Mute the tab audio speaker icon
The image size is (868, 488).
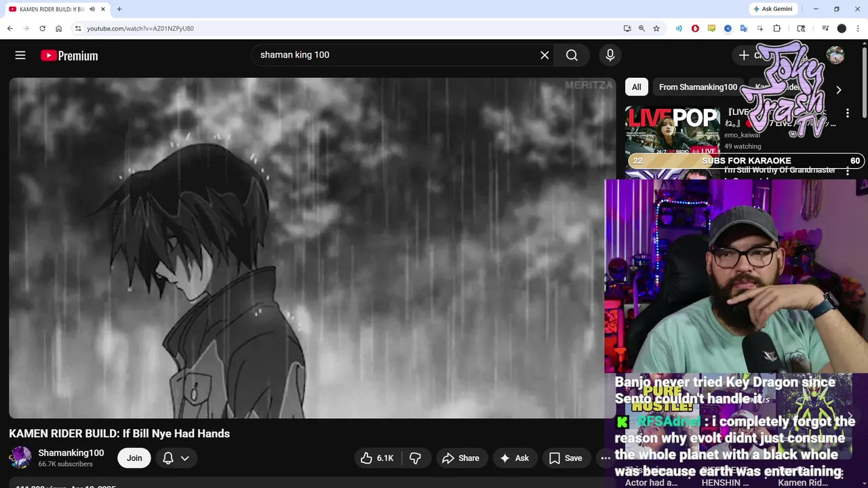click(x=92, y=9)
